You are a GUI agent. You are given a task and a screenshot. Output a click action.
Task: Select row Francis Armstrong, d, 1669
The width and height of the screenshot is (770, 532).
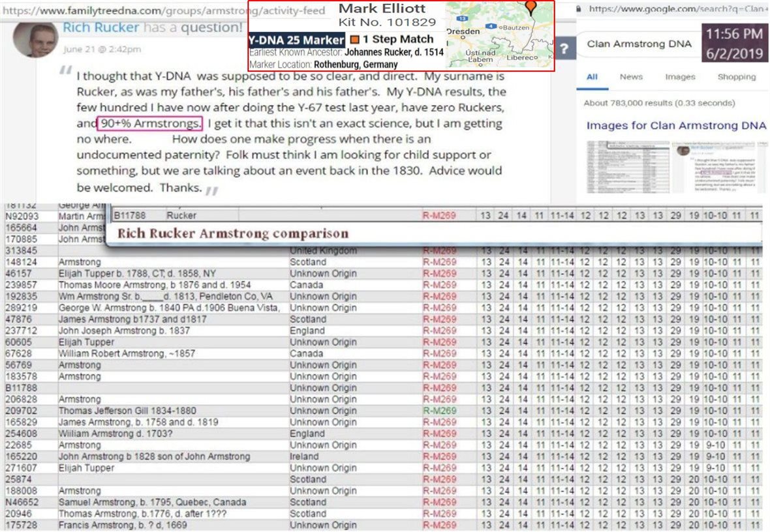click(x=383, y=525)
